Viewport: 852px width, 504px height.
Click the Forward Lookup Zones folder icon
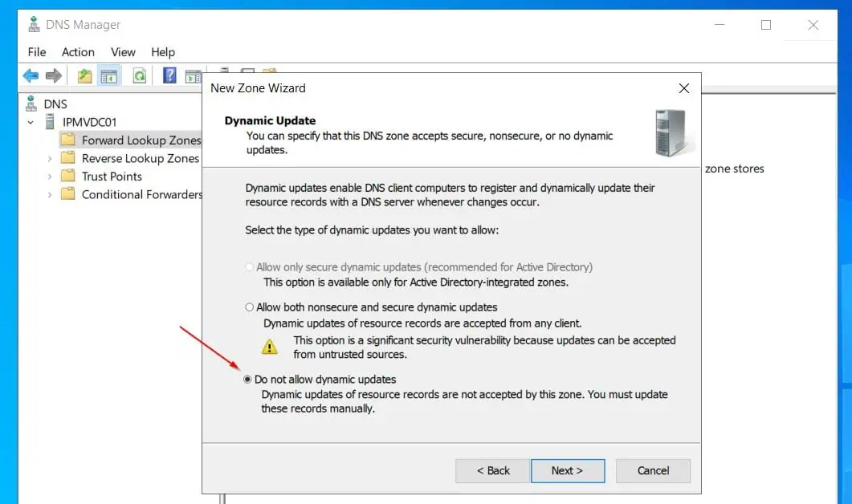click(x=68, y=140)
